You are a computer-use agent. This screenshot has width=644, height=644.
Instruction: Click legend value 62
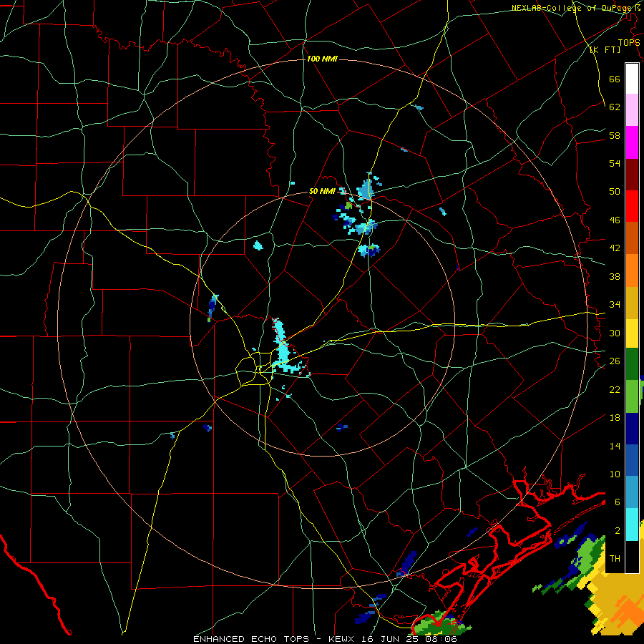tap(615, 107)
